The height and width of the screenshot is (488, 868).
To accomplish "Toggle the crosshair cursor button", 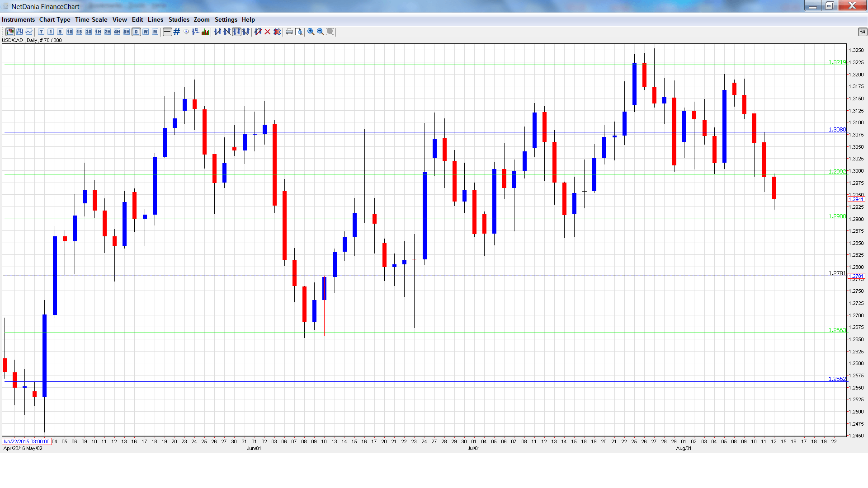I will point(167,32).
